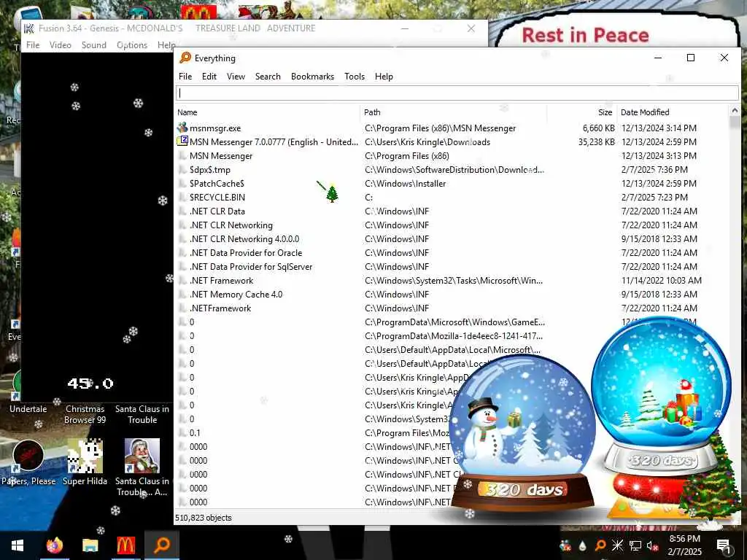Viewport: 747px width, 560px height.
Task: Select the Santa Claus in Trouble... A... desktop icon
Action: 142,467
